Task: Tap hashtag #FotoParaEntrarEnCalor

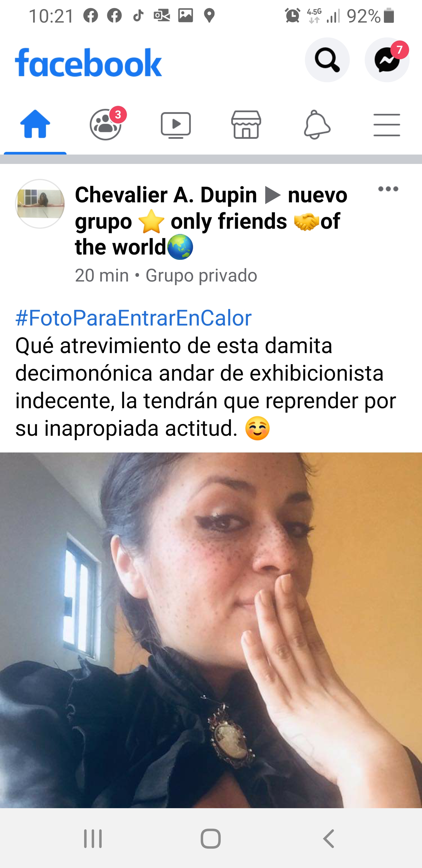Action: [x=133, y=317]
